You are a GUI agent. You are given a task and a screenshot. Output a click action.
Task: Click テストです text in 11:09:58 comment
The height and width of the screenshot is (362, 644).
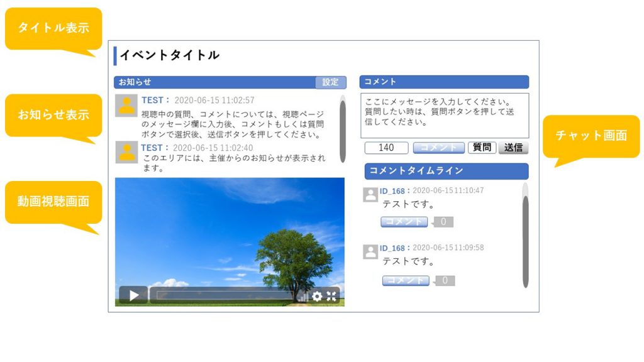point(408,261)
